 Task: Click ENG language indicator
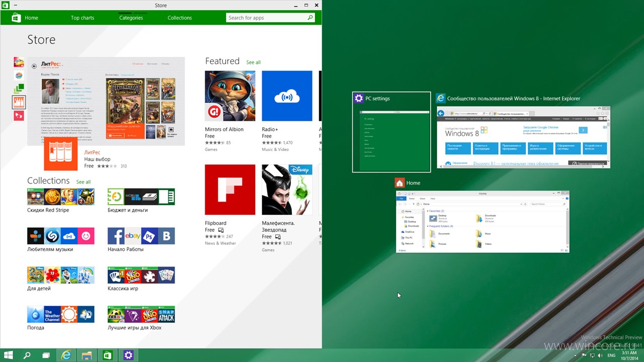click(611, 355)
